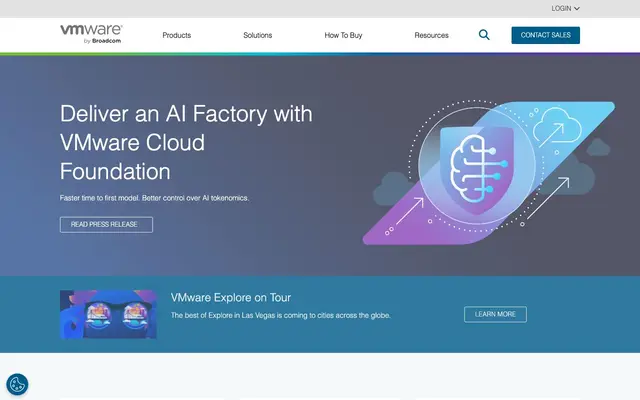Open the How To Buy menu
This screenshot has height=400, width=640.
tap(343, 35)
